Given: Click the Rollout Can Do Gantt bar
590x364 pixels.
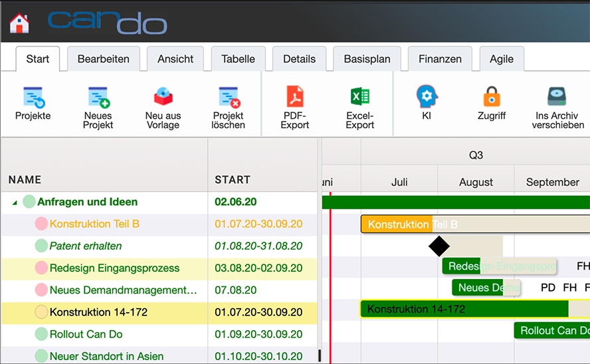Looking at the screenshot, I should tap(552, 331).
